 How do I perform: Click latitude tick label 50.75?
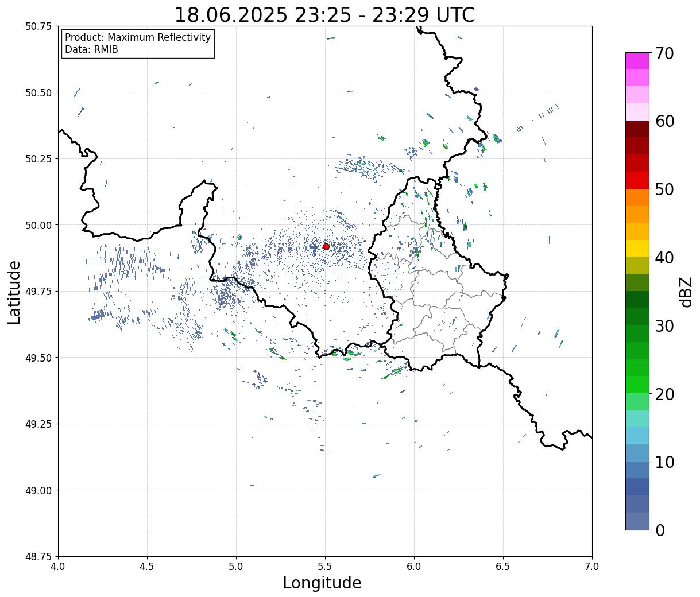[x=38, y=26]
